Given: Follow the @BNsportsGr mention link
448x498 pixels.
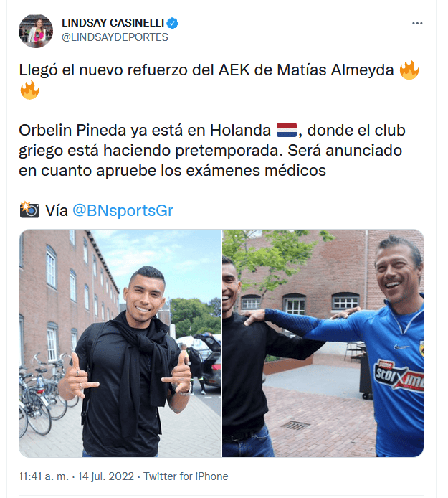Looking at the screenshot, I should [123, 210].
